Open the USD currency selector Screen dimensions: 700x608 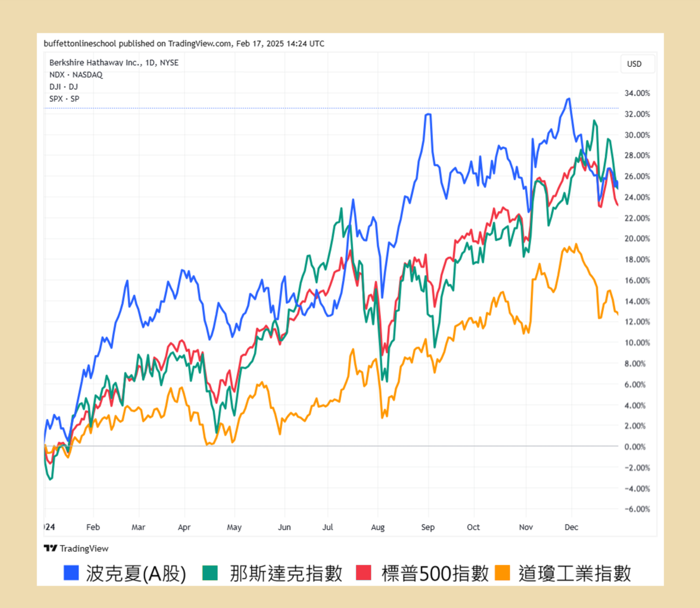637,63
